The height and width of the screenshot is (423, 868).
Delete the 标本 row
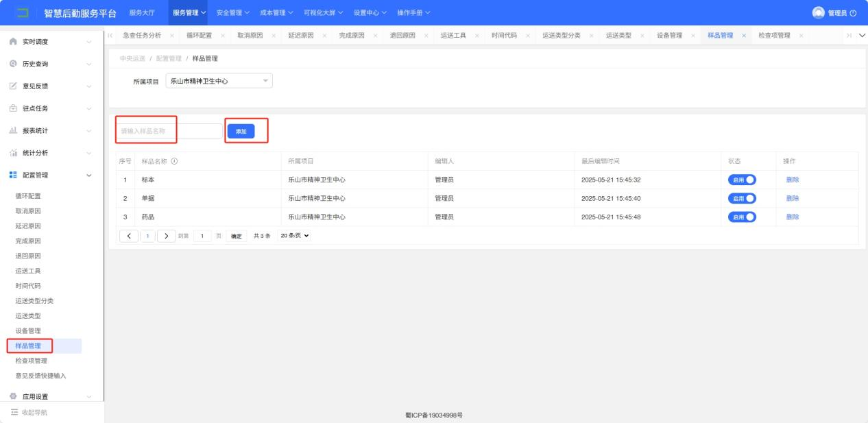coord(793,180)
